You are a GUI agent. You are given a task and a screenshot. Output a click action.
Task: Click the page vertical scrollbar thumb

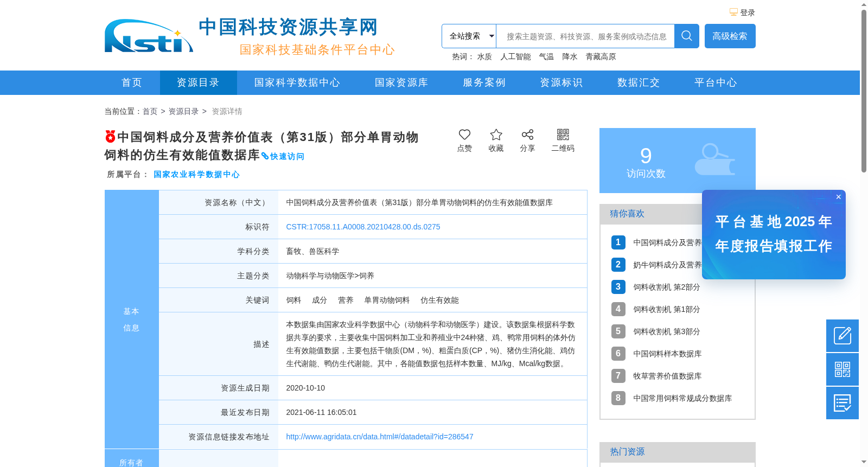click(x=864, y=91)
